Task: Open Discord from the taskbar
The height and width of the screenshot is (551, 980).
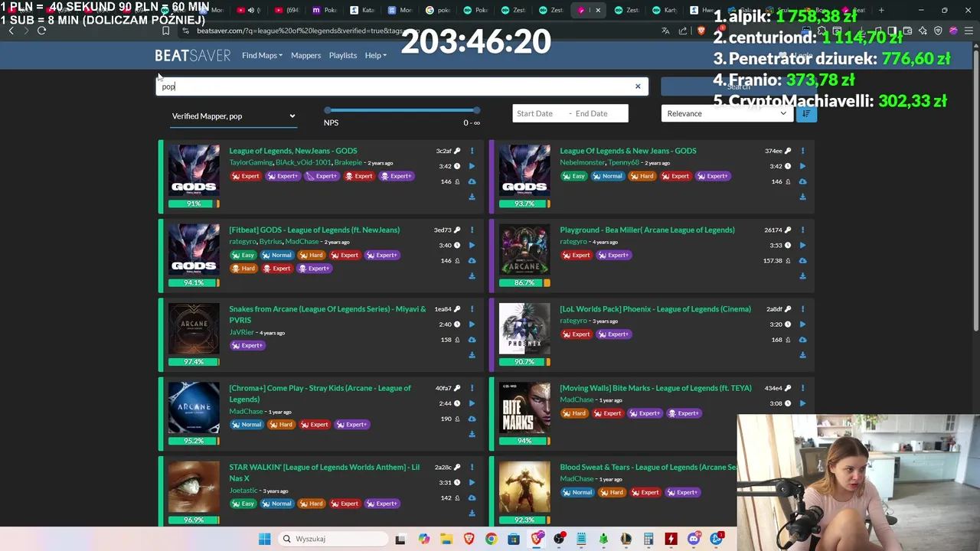Action: tap(694, 539)
